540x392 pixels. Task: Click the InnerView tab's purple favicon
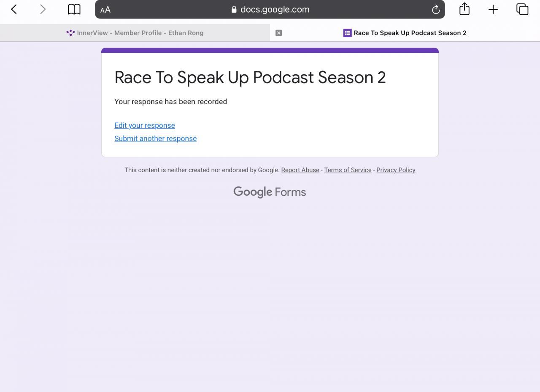point(70,33)
